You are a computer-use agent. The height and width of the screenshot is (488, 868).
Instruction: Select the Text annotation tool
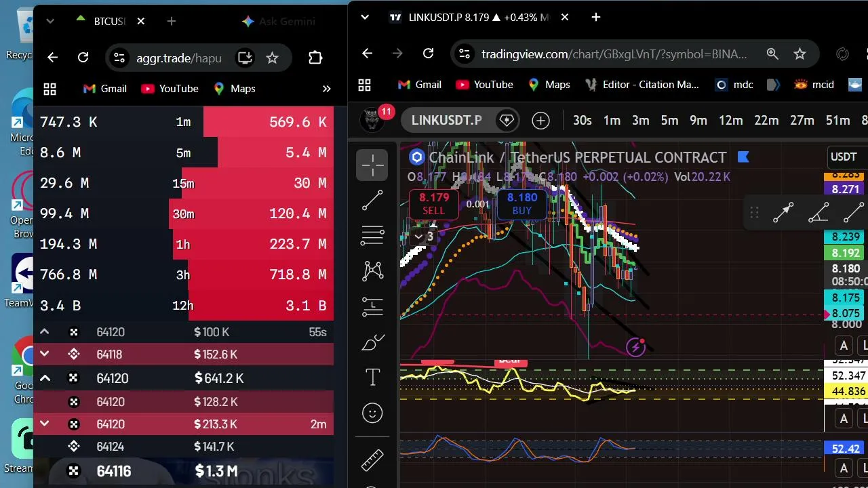[372, 378]
